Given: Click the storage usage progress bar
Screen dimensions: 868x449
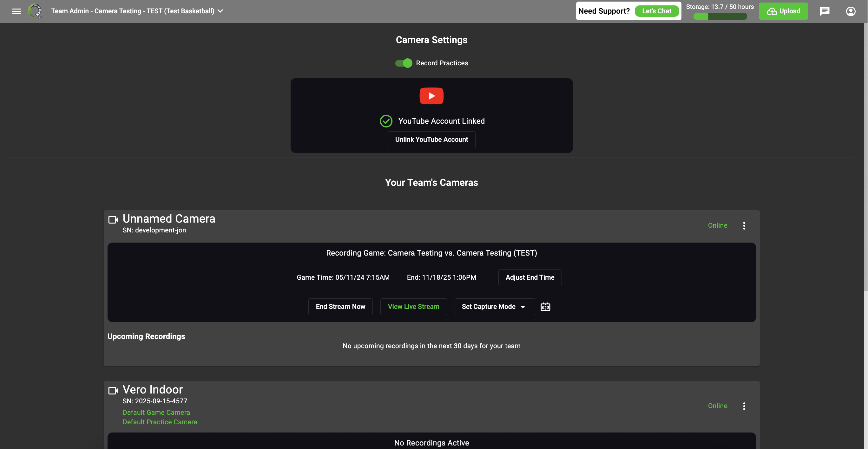Looking at the screenshot, I should pos(720,16).
